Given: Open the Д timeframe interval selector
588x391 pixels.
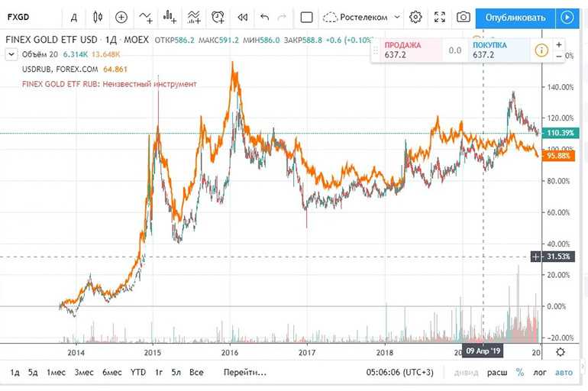Looking at the screenshot, I should tap(74, 18).
